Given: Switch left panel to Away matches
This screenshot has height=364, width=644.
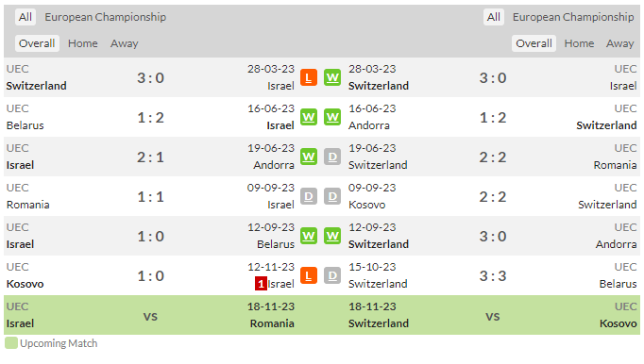Looking at the screenshot, I should click(x=124, y=43).
